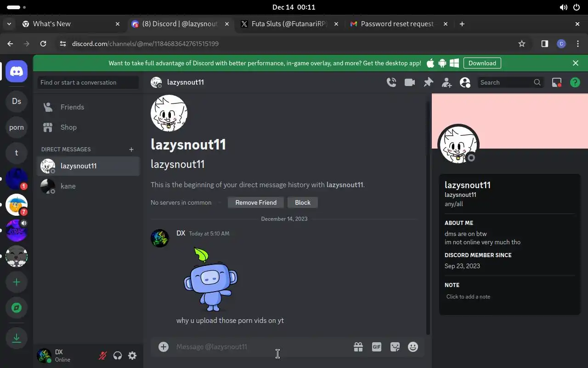Open the clock Dec 14 00:11
Screen dimensions: 588x368
(x=294, y=7)
